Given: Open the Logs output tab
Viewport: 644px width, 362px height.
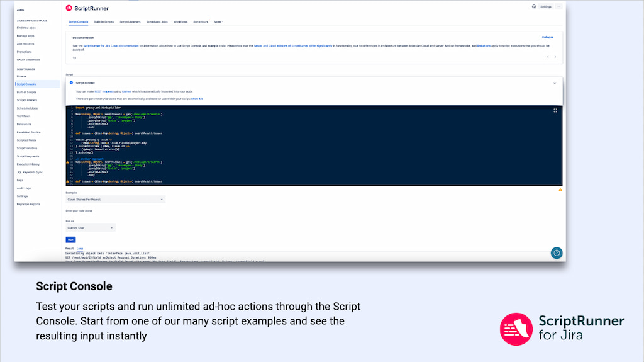Looking at the screenshot, I should pyautogui.click(x=80, y=249).
